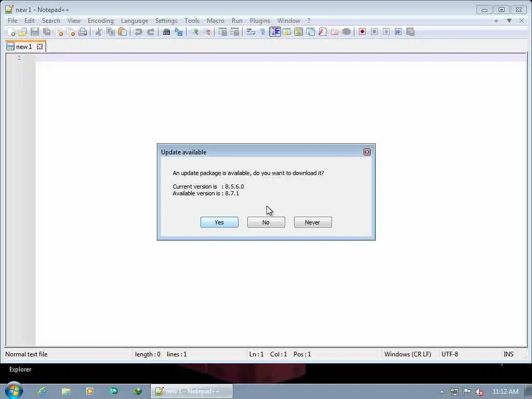
Task: Click the Copy toolbar icon
Action: coord(111,32)
